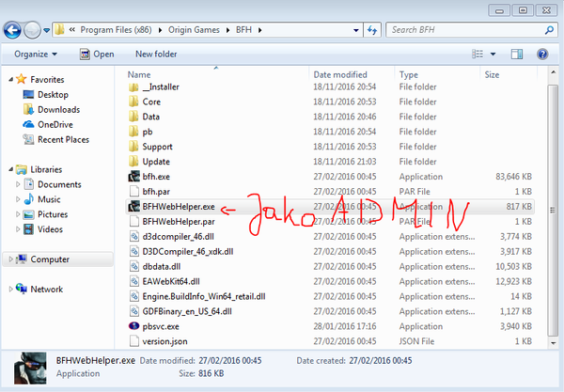Click the pbsvc.exe application icon
564x392 pixels.
click(133, 325)
